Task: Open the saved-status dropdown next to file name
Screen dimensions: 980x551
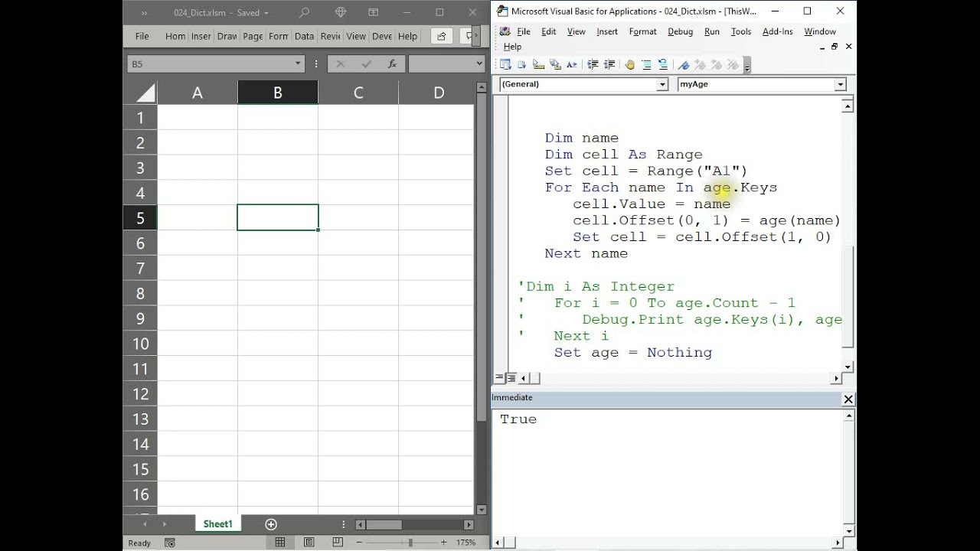Action: [x=266, y=13]
